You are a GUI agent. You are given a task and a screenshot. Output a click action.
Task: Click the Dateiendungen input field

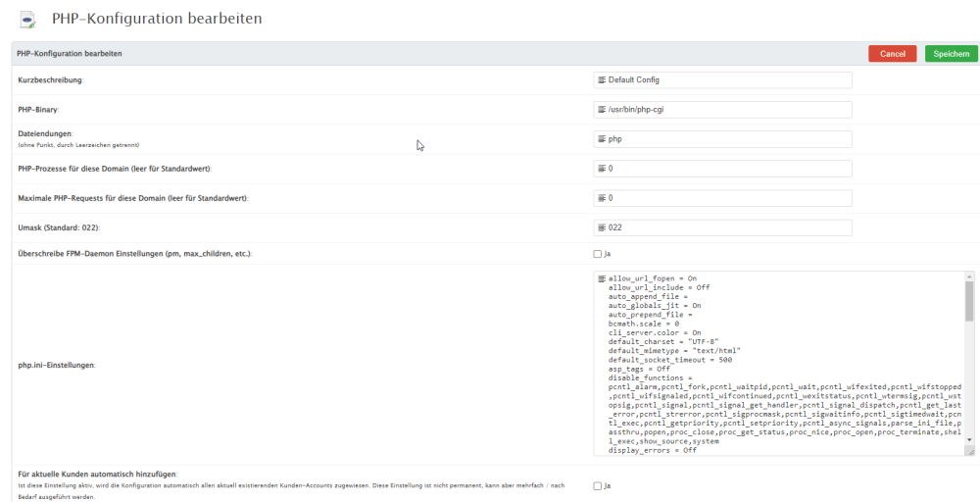tap(722, 139)
